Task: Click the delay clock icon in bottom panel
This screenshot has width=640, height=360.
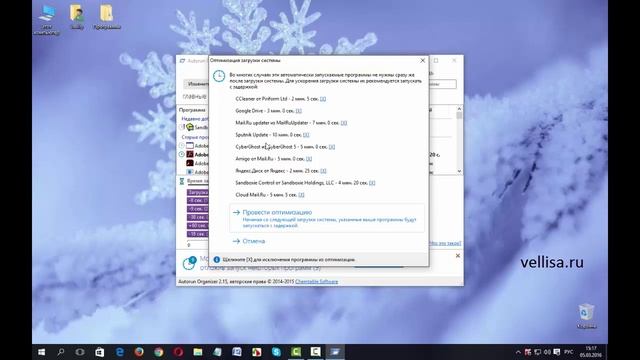Action: coord(189,263)
